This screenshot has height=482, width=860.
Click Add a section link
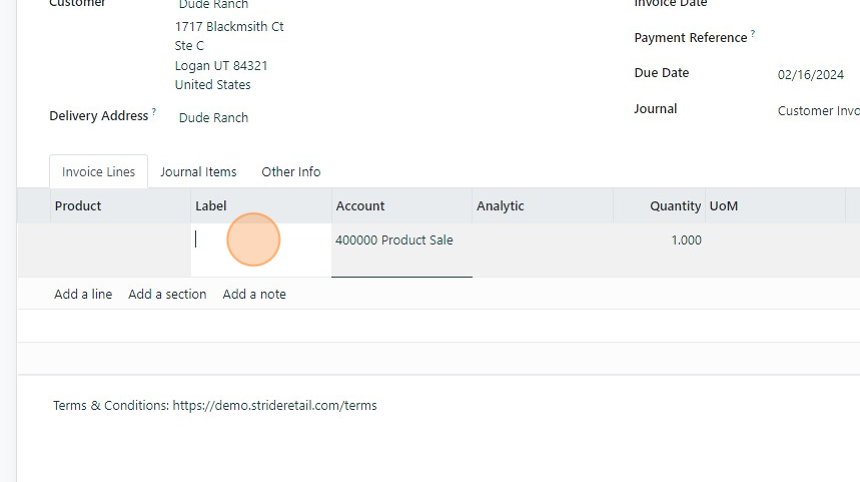[x=167, y=294]
